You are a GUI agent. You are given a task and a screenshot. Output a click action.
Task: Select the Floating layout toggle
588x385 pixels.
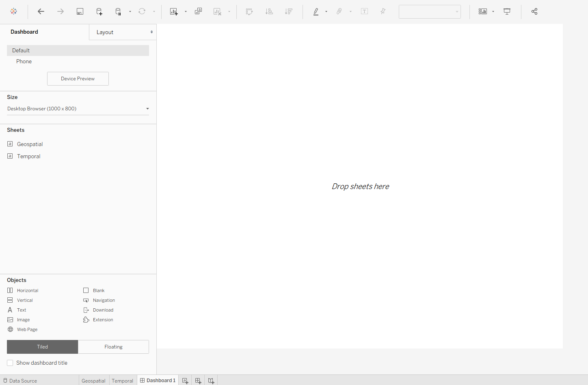tap(113, 347)
